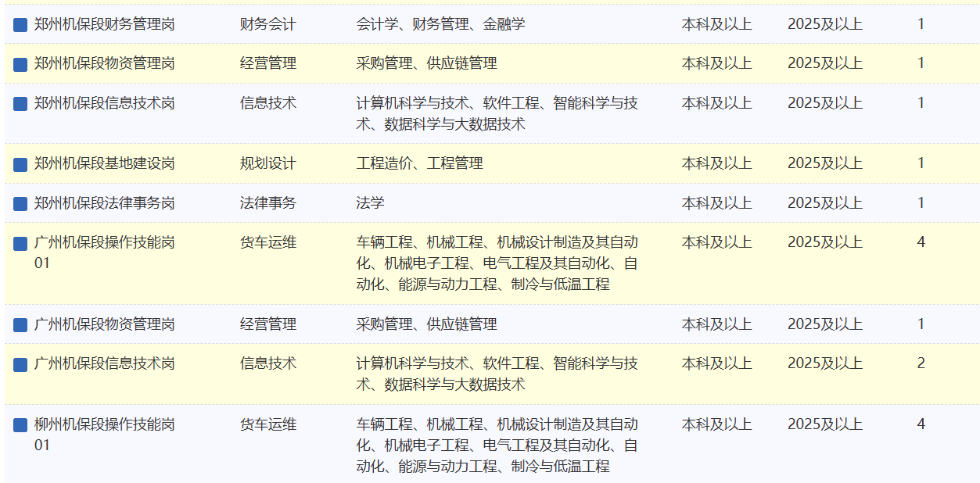Click the blue icon before 郑州机保段法律事务岗

click(x=20, y=204)
